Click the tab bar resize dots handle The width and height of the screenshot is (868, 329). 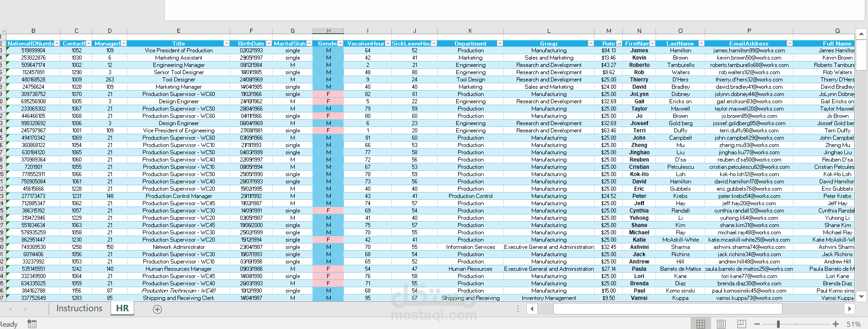point(518,309)
